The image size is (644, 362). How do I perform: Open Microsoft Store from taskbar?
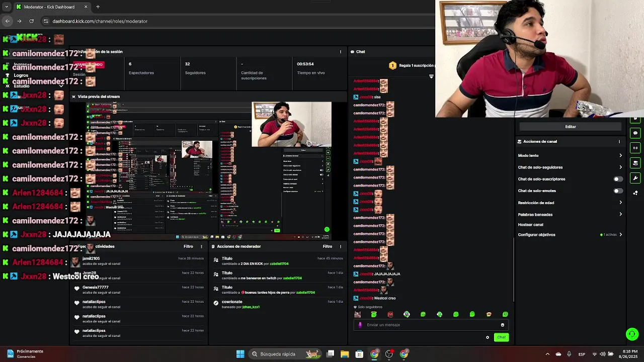coord(359,354)
